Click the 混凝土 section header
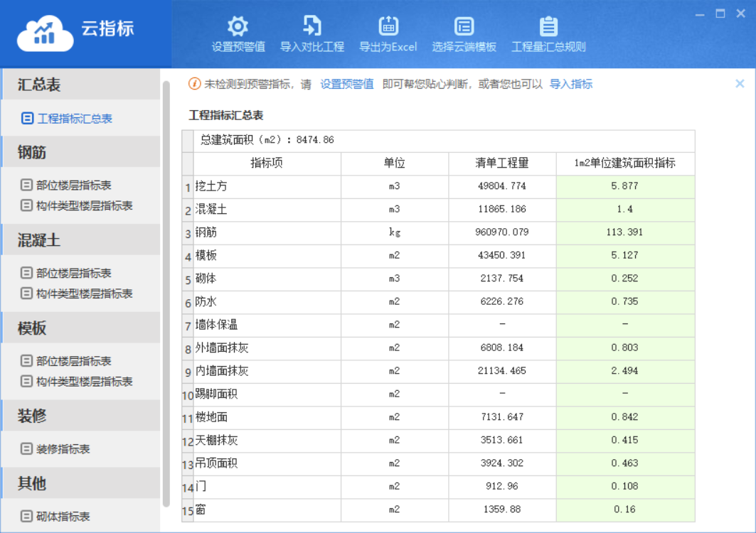This screenshot has width=756, height=533. click(81, 239)
